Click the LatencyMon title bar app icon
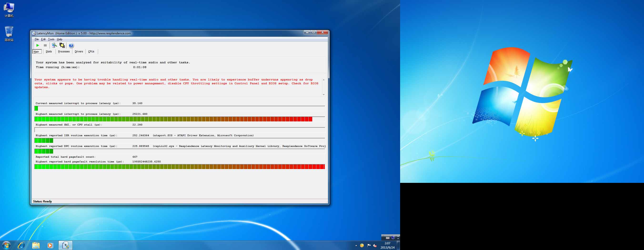Screen dimensions: 644x250 34,33
